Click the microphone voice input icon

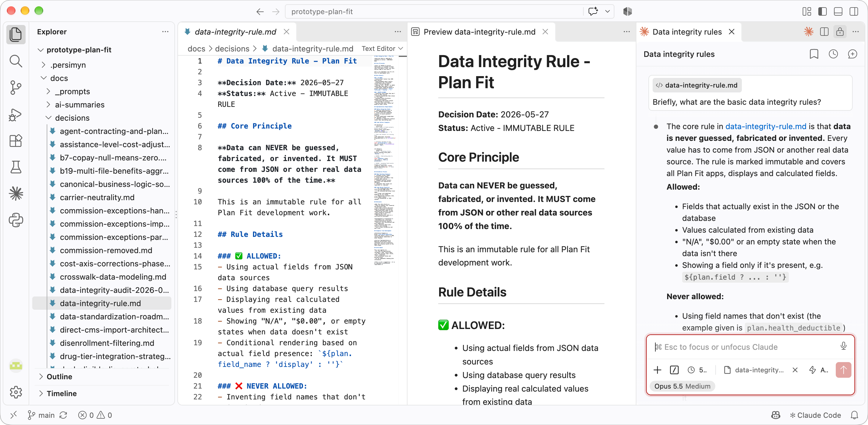(x=843, y=346)
